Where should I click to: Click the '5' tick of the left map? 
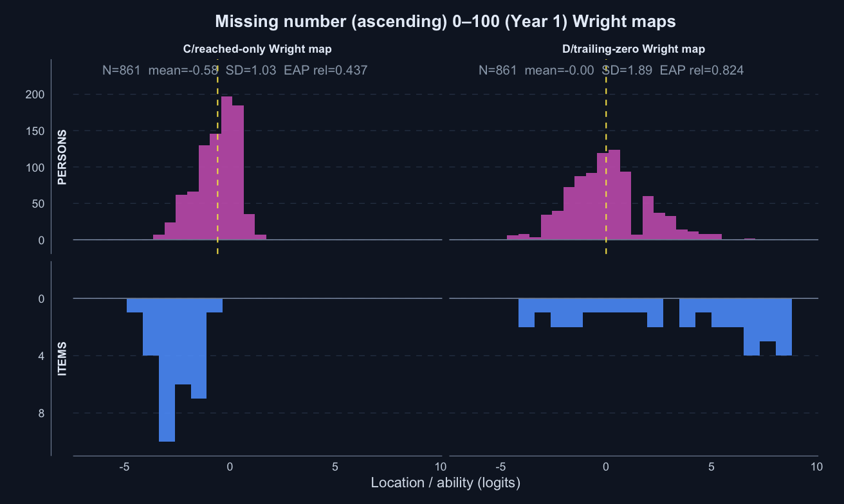pos(335,467)
